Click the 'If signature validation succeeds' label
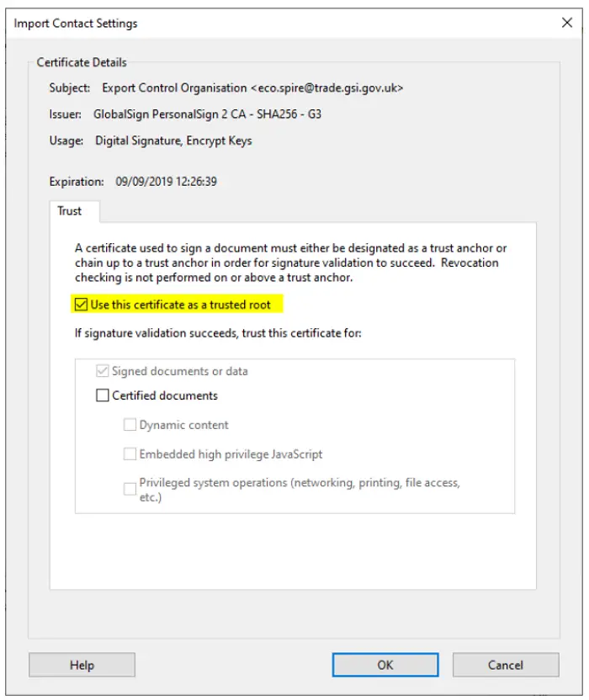 coord(218,333)
